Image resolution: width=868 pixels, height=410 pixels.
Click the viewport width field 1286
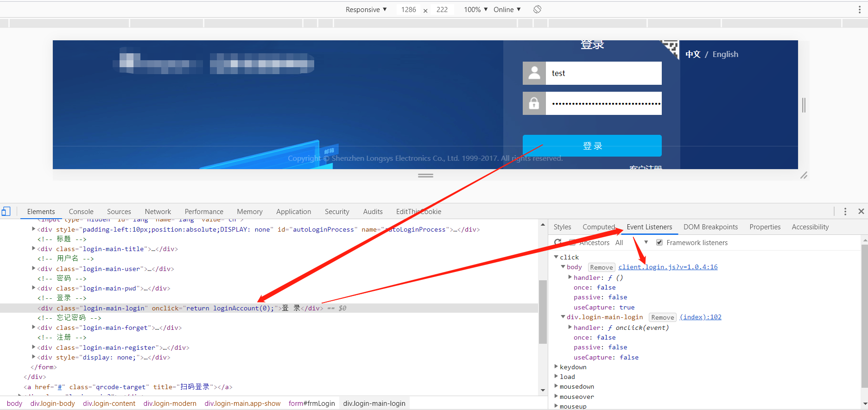(409, 9)
